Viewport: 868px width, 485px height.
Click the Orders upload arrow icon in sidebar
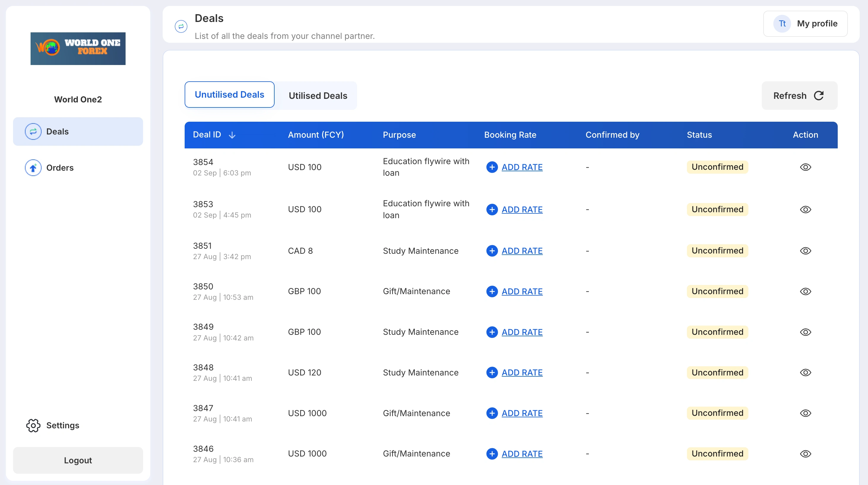(x=33, y=168)
